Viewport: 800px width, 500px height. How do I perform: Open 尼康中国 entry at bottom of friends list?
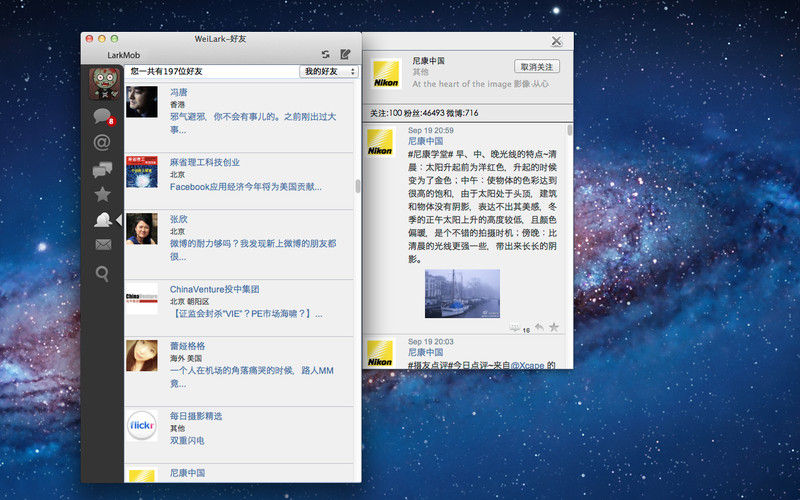[x=187, y=473]
